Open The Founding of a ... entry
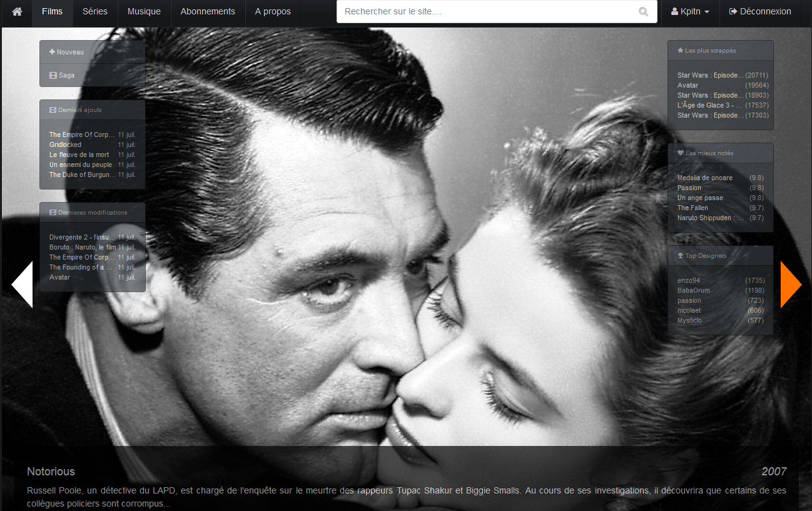Image resolution: width=812 pixels, height=511 pixels. click(x=81, y=267)
